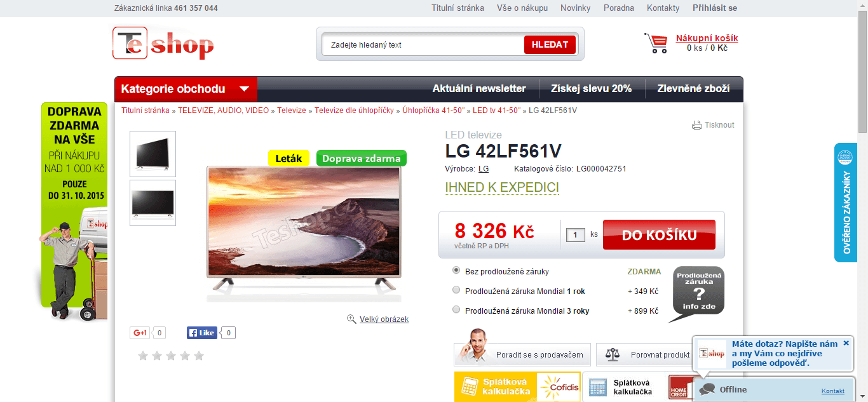The image size is (868, 402).
Task: Click the Tisknout link
Action: (719, 125)
